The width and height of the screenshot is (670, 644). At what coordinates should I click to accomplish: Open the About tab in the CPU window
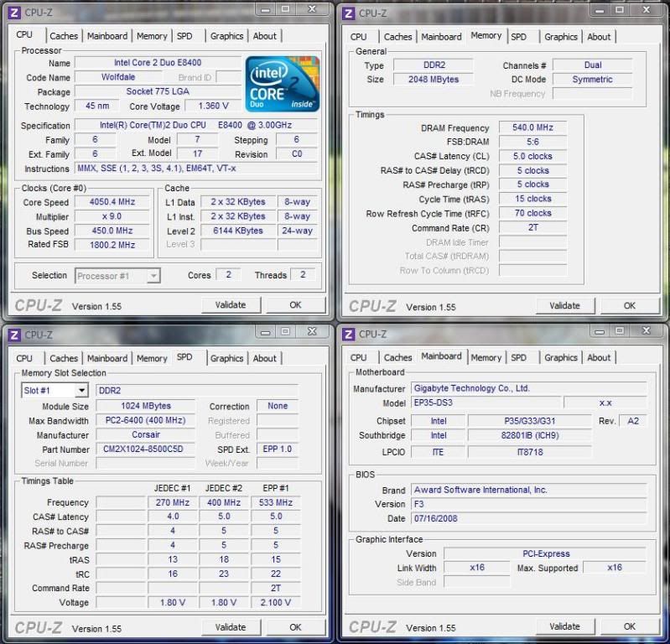(x=264, y=36)
